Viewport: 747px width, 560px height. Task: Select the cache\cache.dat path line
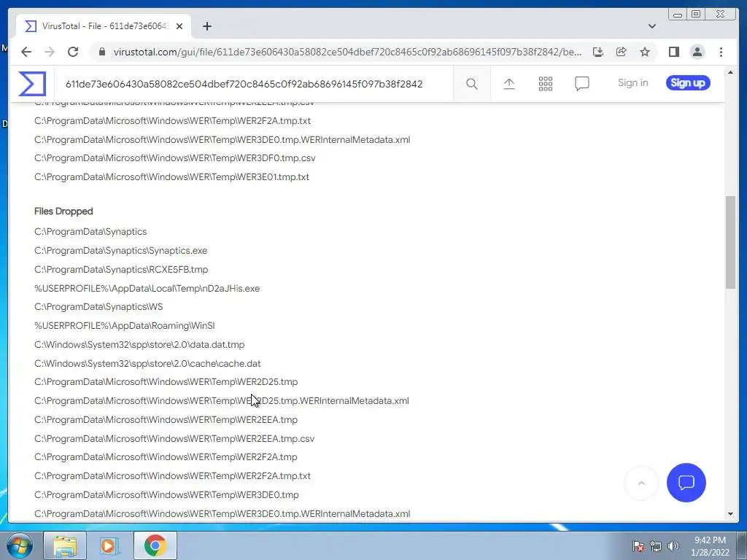[x=147, y=363]
